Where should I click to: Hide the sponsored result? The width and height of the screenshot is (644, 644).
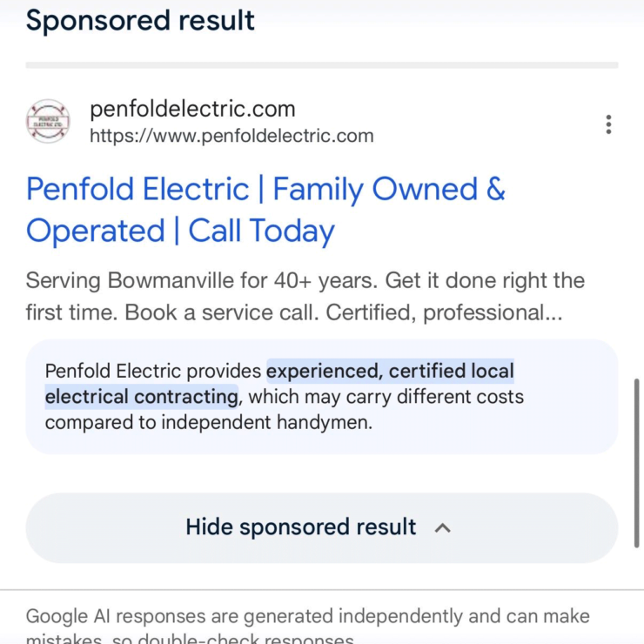pyautogui.click(x=322, y=527)
